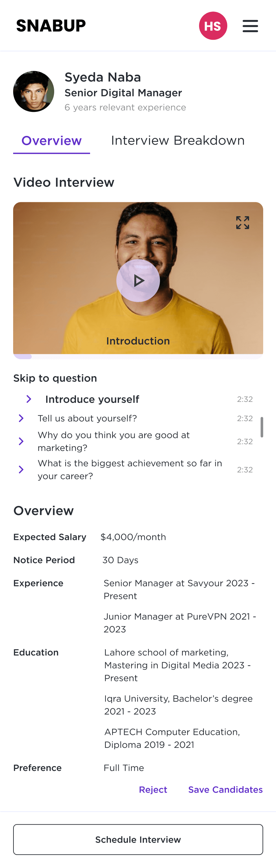Expand Tell us about yourself chevron
Image resolution: width=276 pixels, height=868 pixels.
[21, 418]
